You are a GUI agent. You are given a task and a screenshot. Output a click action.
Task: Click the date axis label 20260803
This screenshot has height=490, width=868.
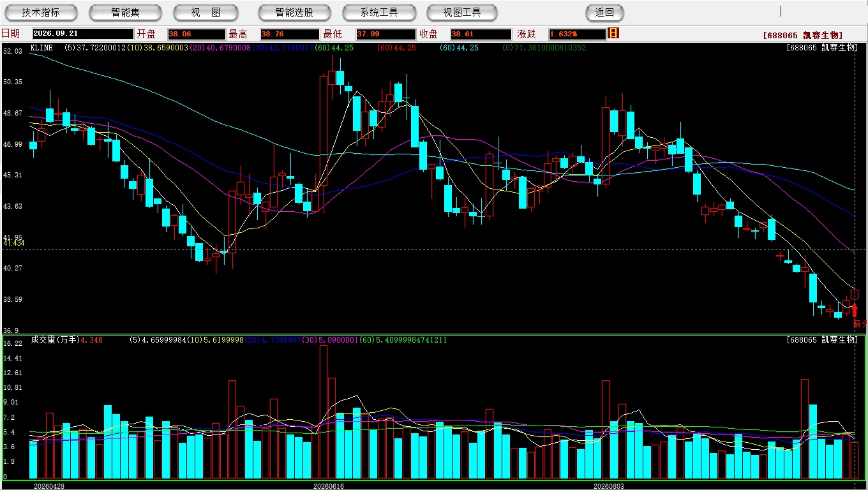(609, 486)
